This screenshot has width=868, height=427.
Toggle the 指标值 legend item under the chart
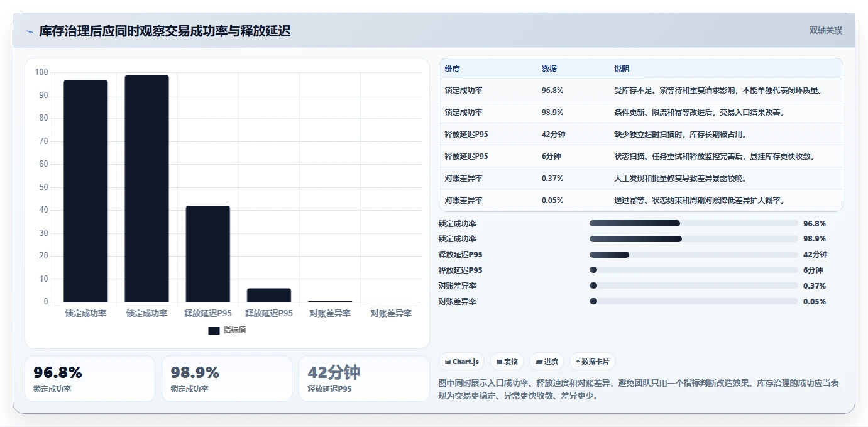(x=227, y=330)
